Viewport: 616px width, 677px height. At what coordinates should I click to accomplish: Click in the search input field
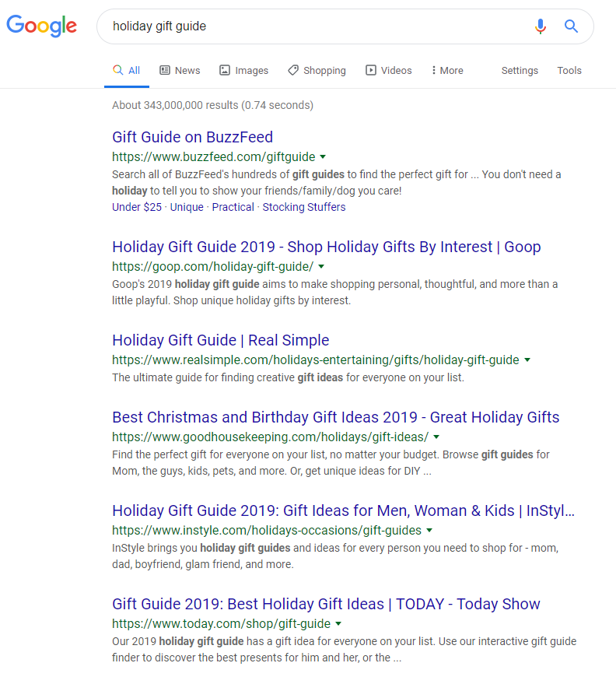[311, 26]
